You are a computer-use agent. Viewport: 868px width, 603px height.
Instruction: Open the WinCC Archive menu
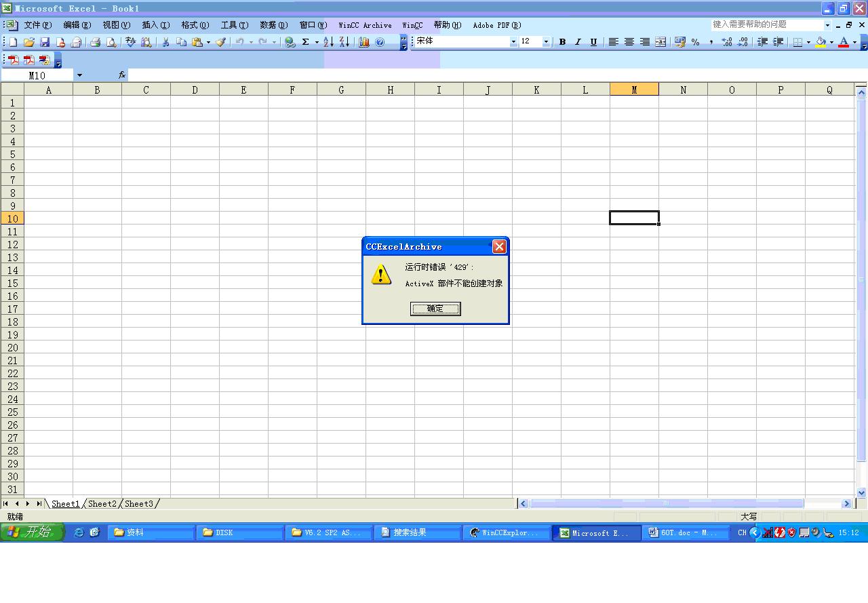(x=365, y=25)
